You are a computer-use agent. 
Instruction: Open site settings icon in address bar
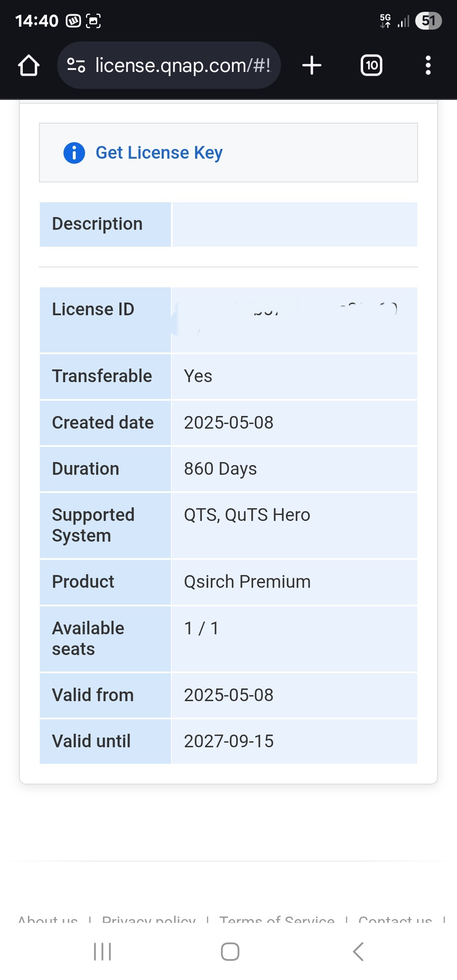tap(76, 65)
